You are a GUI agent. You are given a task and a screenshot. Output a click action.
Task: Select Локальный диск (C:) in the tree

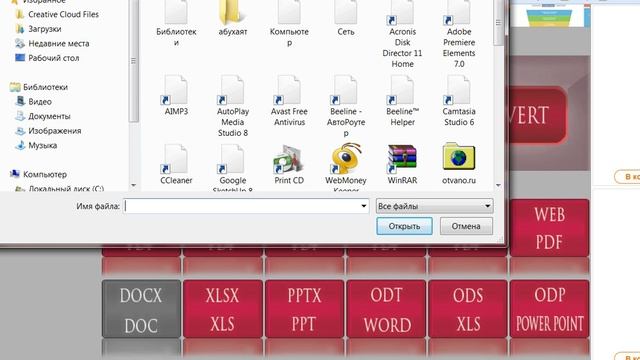coord(60,189)
